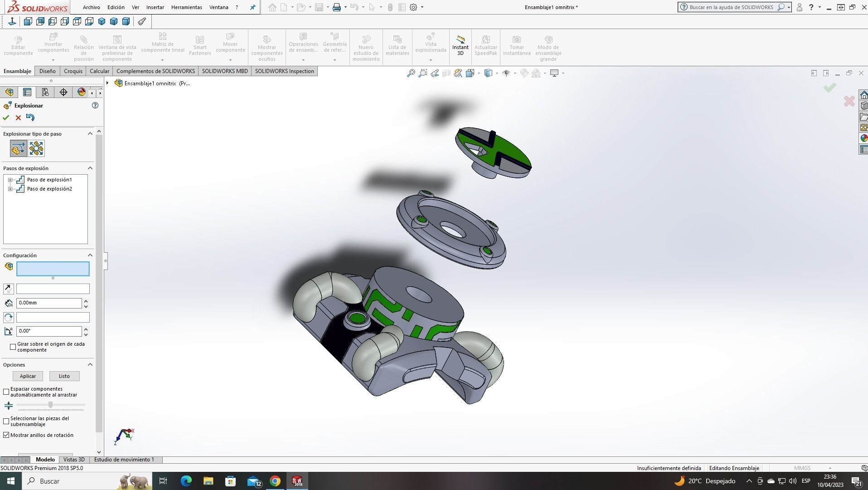868x490 pixels.
Task: Enable Espaciar componentes automáticamente al arrastrar
Action: (6, 392)
